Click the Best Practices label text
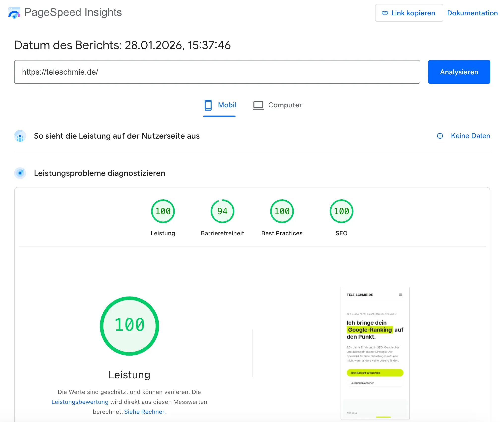Screen dimensions: 504x422 pos(282,233)
